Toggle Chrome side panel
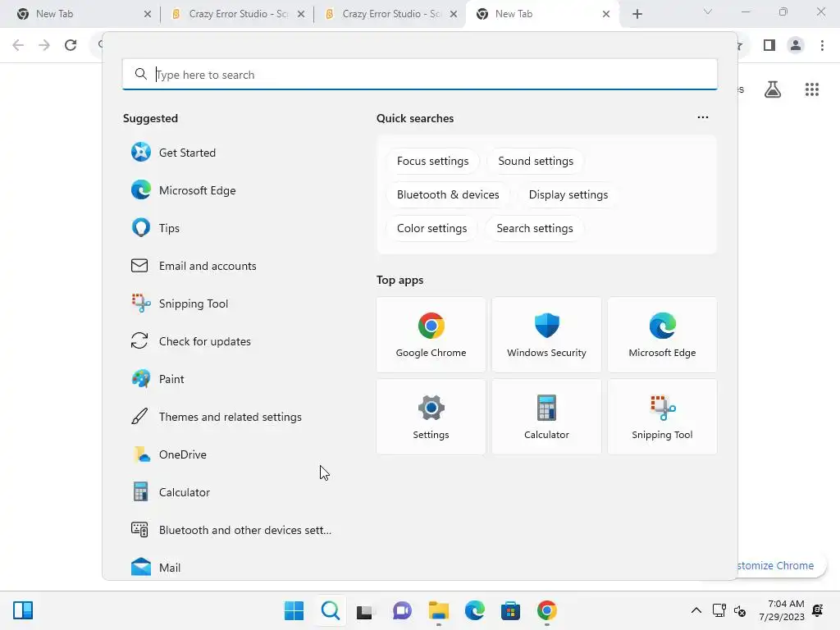Screen dimensions: 840x630 [769, 45]
